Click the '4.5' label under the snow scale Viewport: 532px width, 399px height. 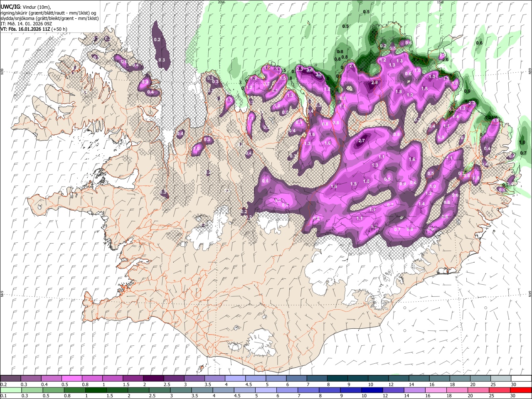click(x=249, y=384)
